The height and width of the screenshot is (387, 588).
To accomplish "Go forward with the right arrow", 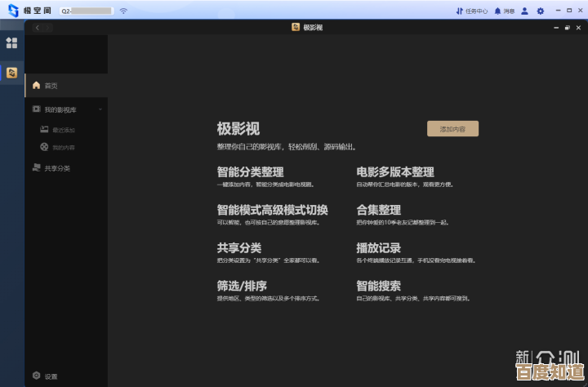I will pos(48,28).
